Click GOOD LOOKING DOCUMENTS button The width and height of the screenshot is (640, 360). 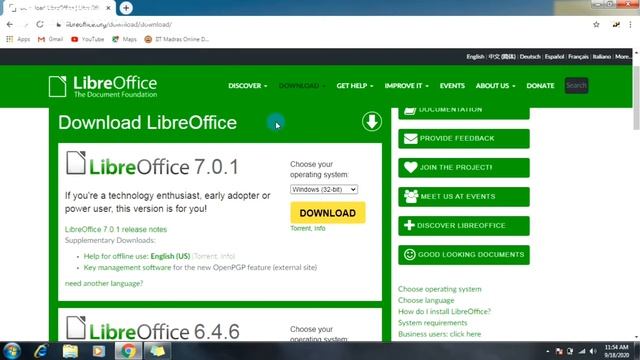point(464,255)
